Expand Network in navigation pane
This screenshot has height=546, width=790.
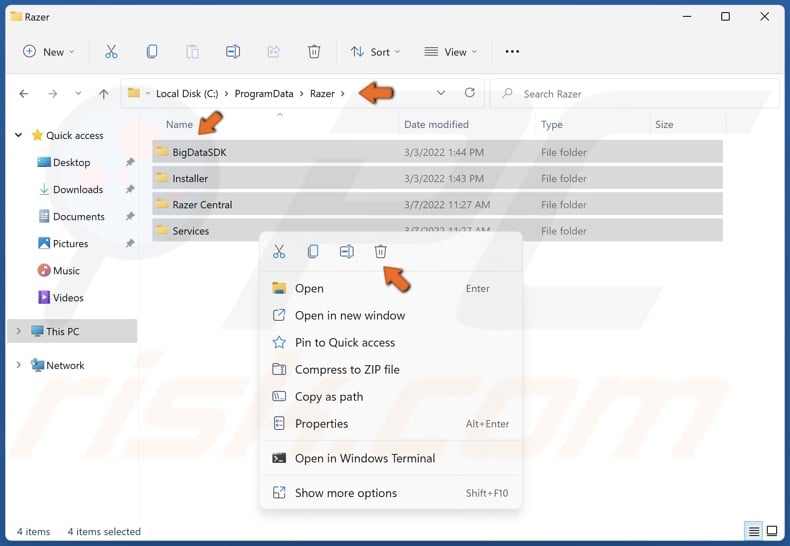click(19, 365)
